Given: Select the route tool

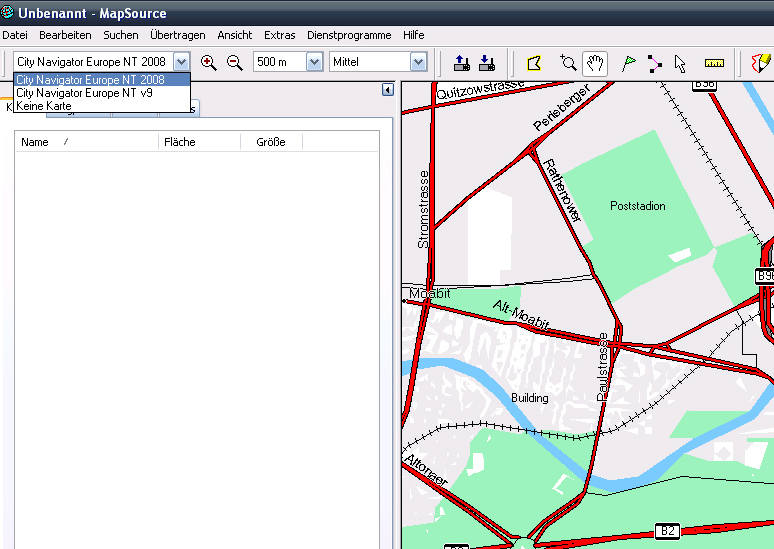Looking at the screenshot, I should (x=654, y=62).
